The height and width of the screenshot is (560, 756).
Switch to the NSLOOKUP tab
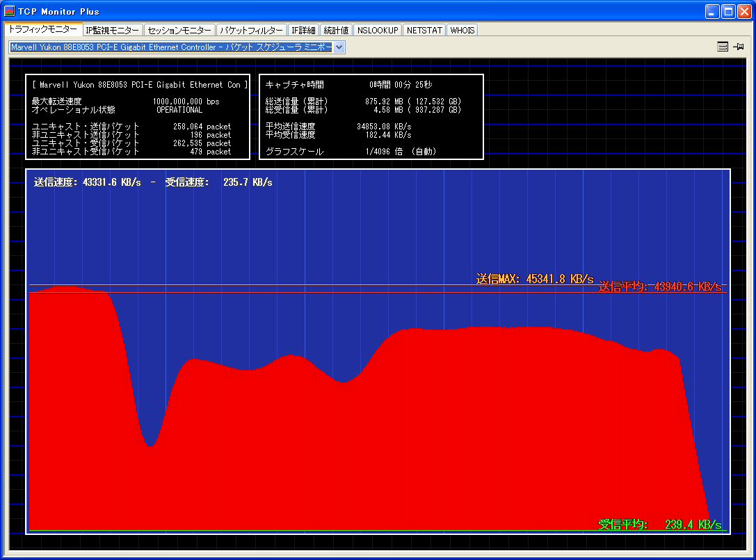coord(378,31)
